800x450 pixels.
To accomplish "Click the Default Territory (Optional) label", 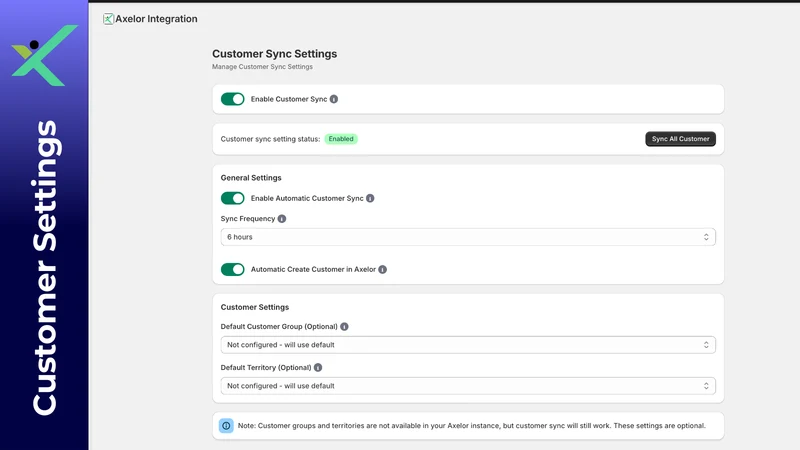I will [x=266, y=367].
